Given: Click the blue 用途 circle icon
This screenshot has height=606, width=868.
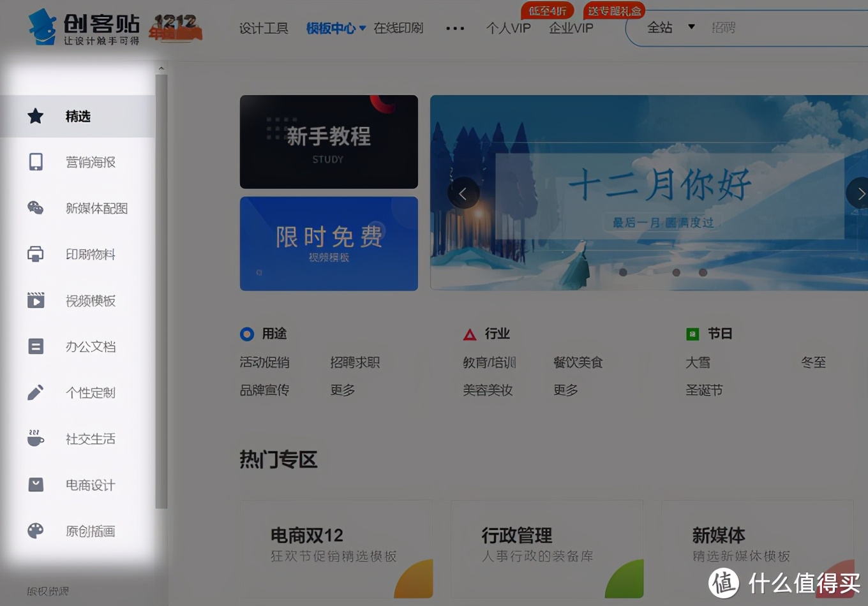Looking at the screenshot, I should [x=247, y=334].
